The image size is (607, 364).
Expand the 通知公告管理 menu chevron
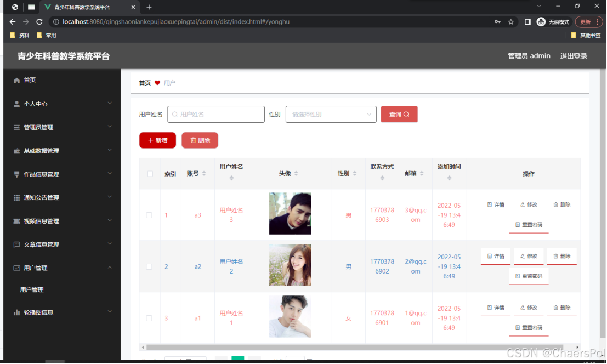110,197
